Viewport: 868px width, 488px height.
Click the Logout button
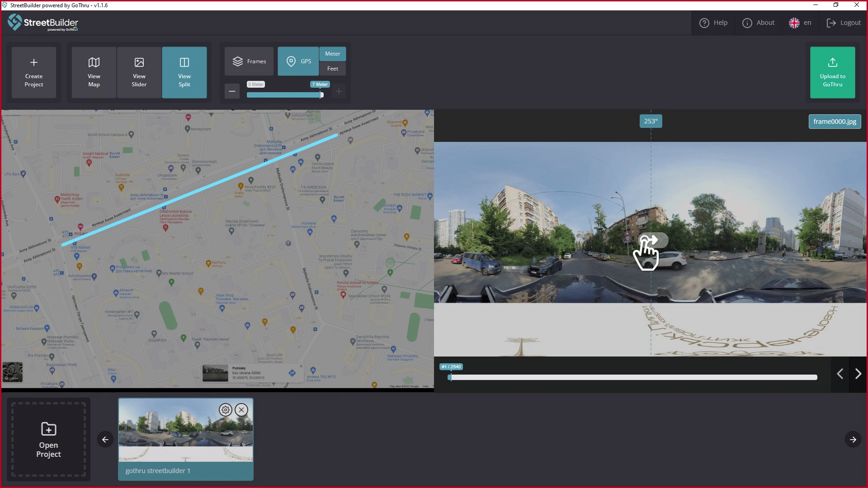click(844, 23)
